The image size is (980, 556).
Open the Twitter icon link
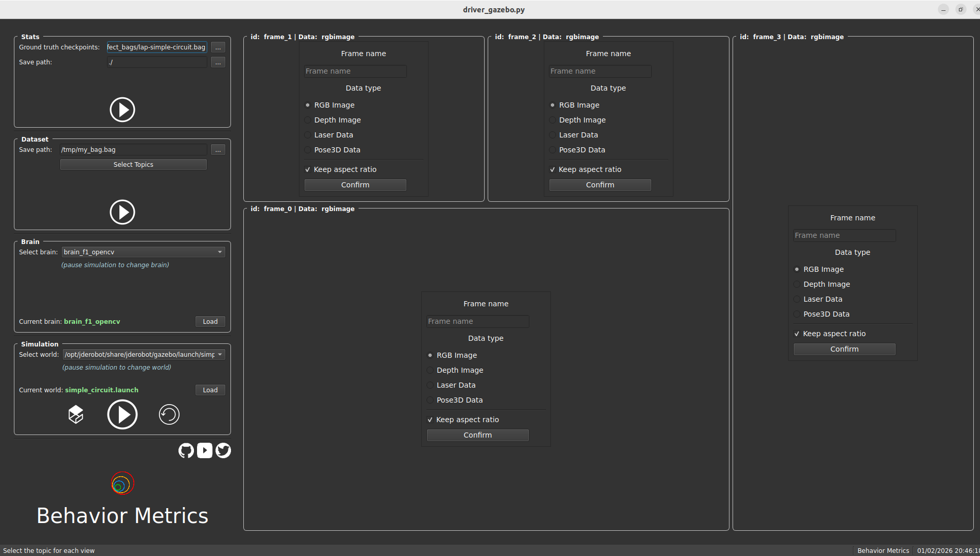pyautogui.click(x=223, y=450)
